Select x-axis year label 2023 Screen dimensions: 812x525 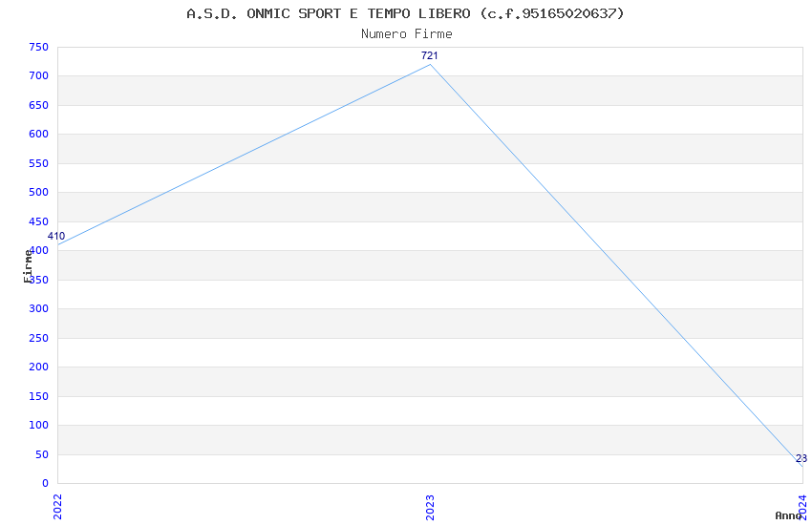tap(430, 507)
